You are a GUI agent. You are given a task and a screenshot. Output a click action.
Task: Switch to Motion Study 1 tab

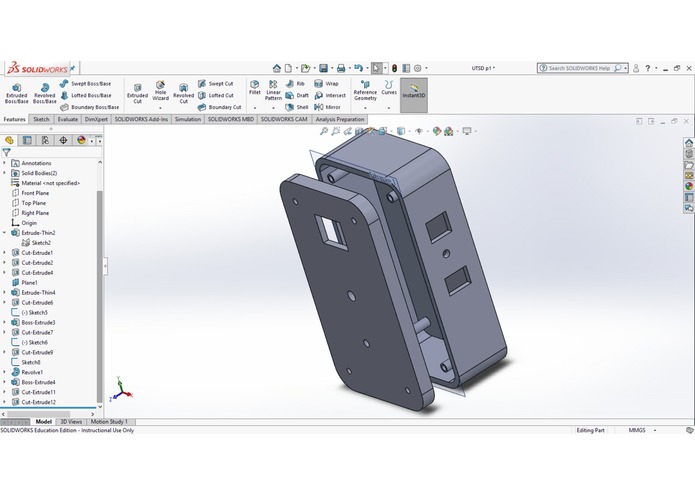click(x=109, y=422)
